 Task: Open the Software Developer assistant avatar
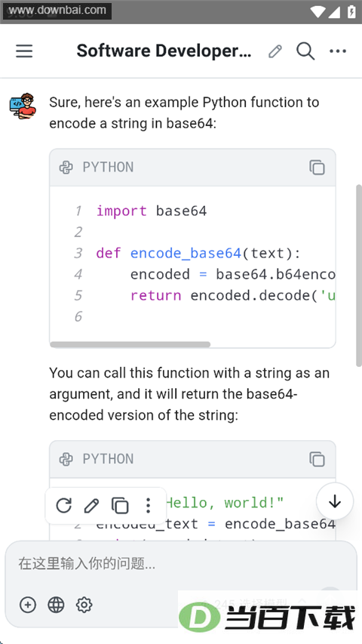(23, 106)
